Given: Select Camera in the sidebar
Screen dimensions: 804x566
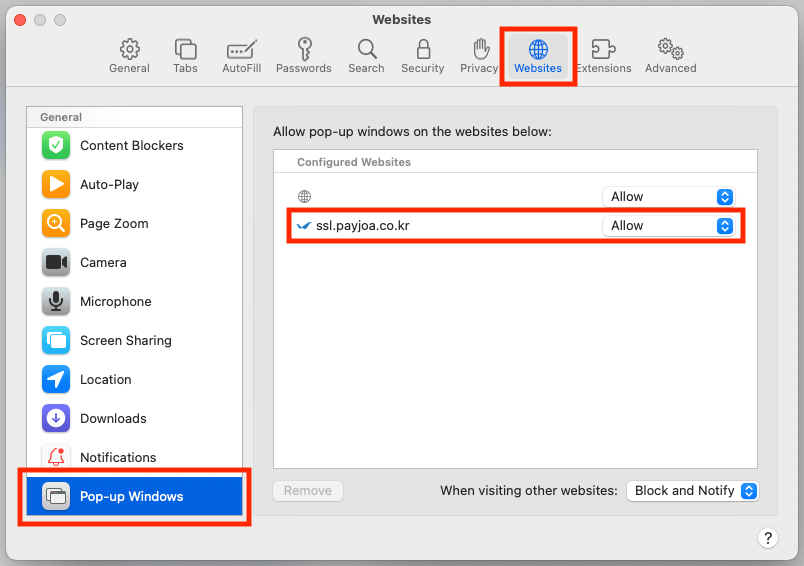Looking at the screenshot, I should click(x=103, y=263).
